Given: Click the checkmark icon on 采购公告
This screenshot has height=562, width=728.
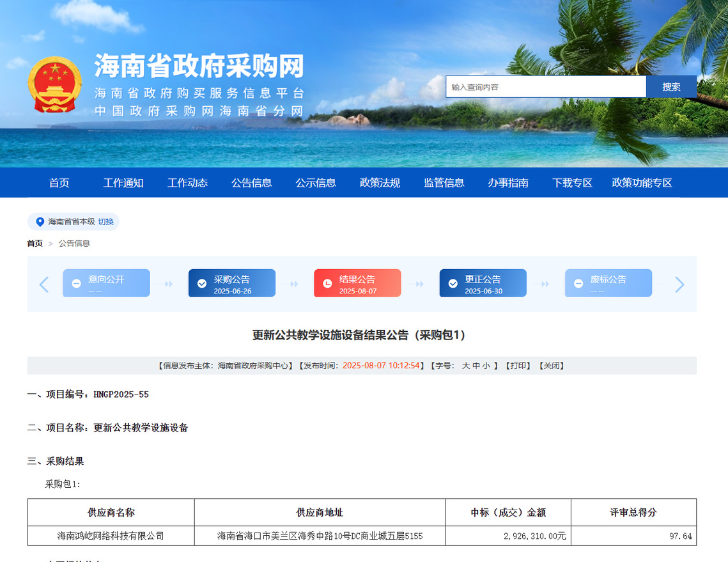Looking at the screenshot, I should (x=202, y=283).
